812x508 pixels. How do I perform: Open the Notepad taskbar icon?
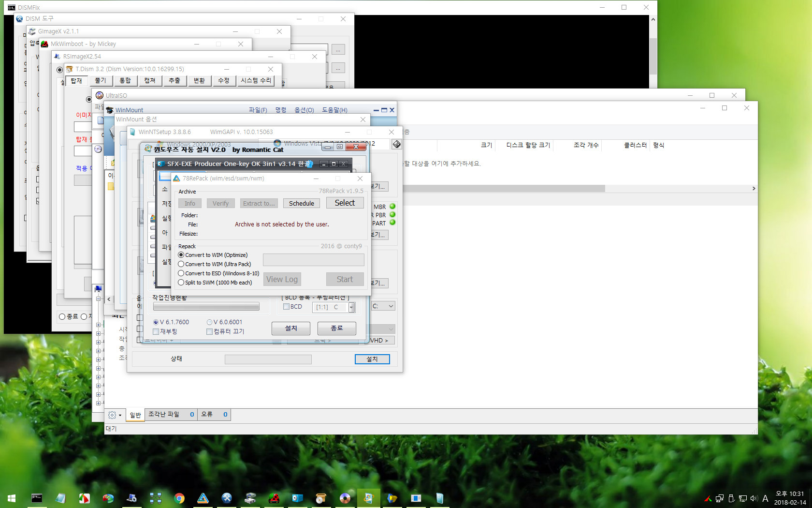[x=60, y=498]
